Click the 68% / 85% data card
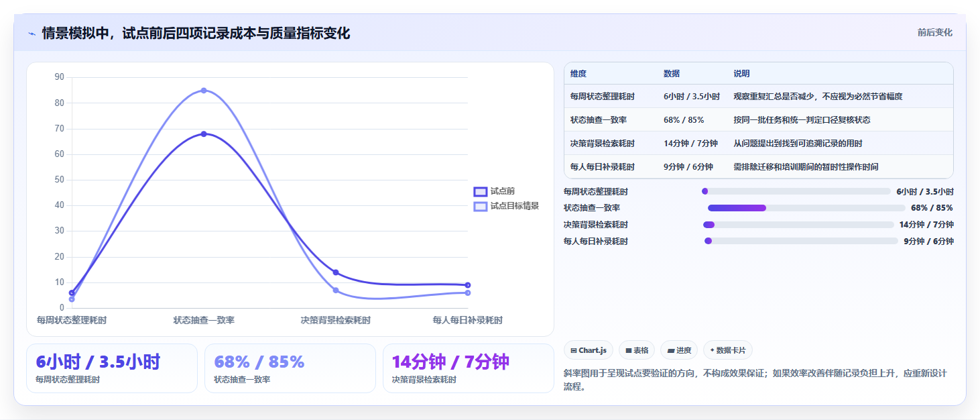This screenshot has width=980, height=420. pos(290,368)
